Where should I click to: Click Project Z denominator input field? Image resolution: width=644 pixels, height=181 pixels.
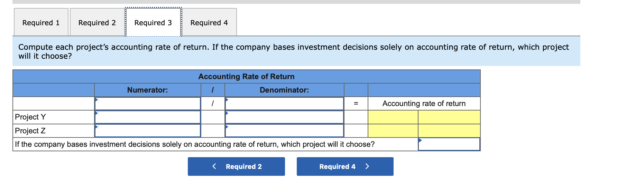coord(284,131)
